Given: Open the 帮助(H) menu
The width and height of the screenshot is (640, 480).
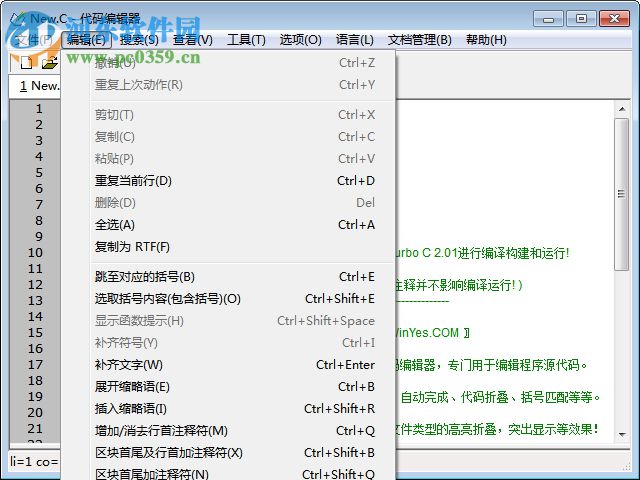Looking at the screenshot, I should click(486, 40).
